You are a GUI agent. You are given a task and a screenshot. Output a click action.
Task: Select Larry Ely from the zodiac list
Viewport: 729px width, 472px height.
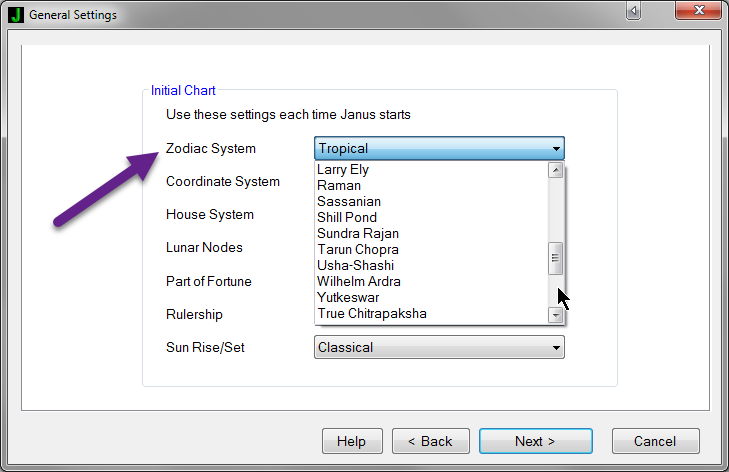pyautogui.click(x=431, y=170)
